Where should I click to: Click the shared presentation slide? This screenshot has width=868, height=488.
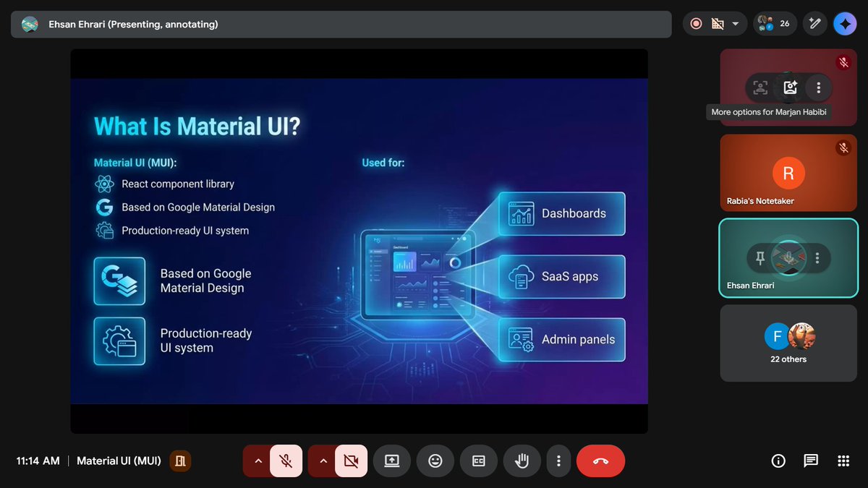pos(359,241)
